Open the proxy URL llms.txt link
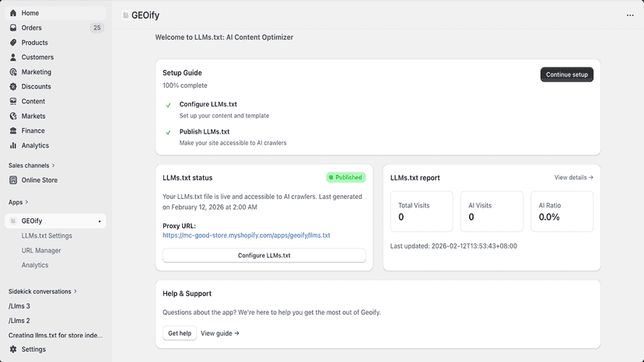 (247, 235)
